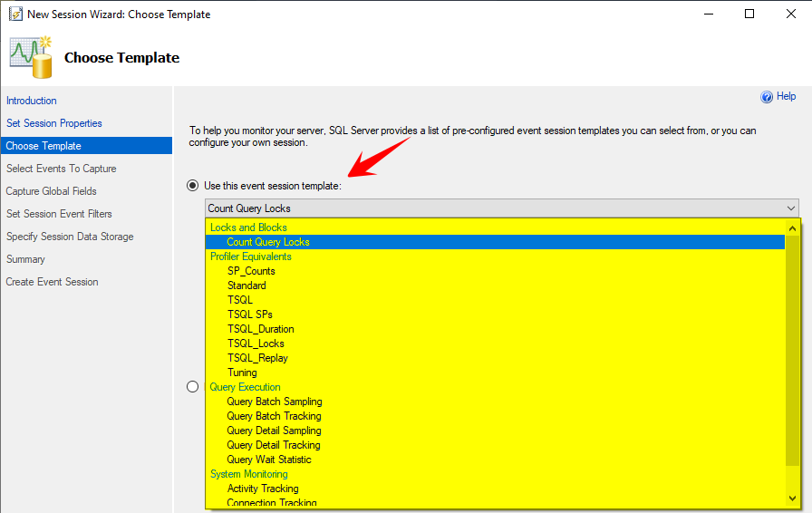
Task: Maximize the New Session Wizard window
Action: click(x=749, y=14)
